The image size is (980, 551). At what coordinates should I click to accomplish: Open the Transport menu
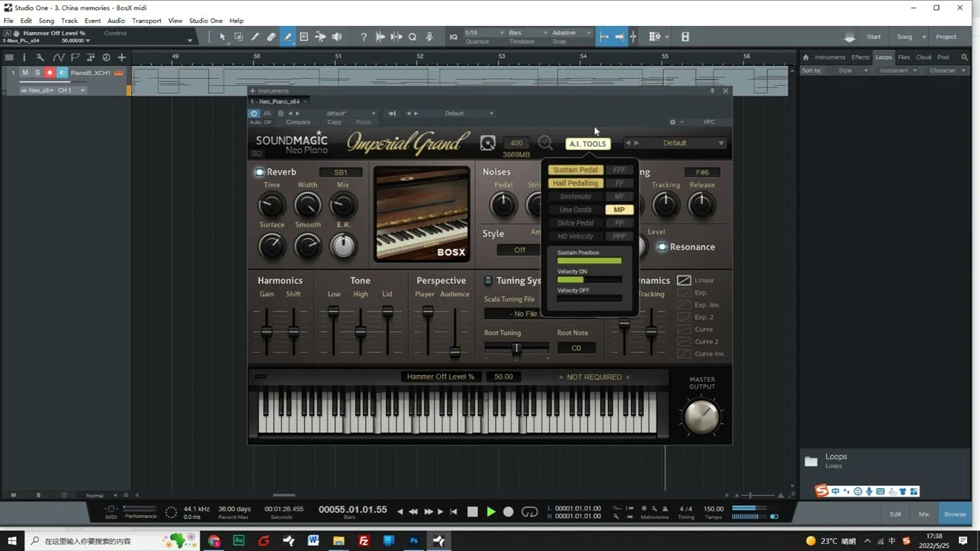tap(146, 21)
